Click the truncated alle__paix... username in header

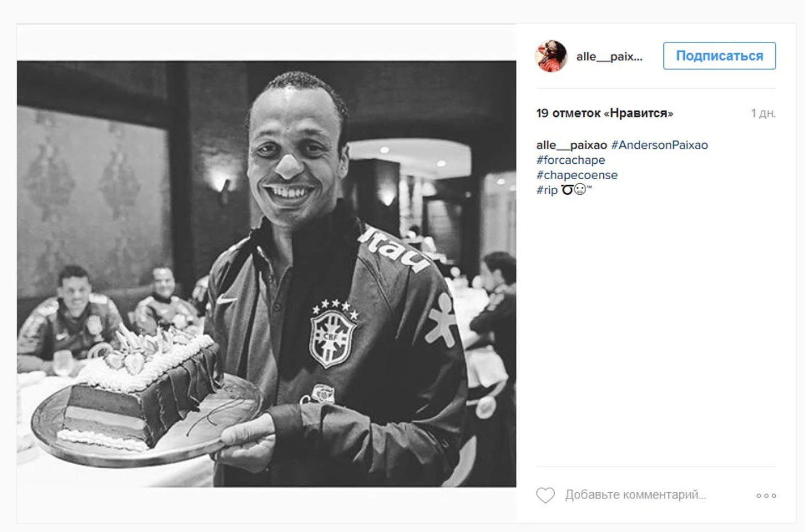coord(609,56)
